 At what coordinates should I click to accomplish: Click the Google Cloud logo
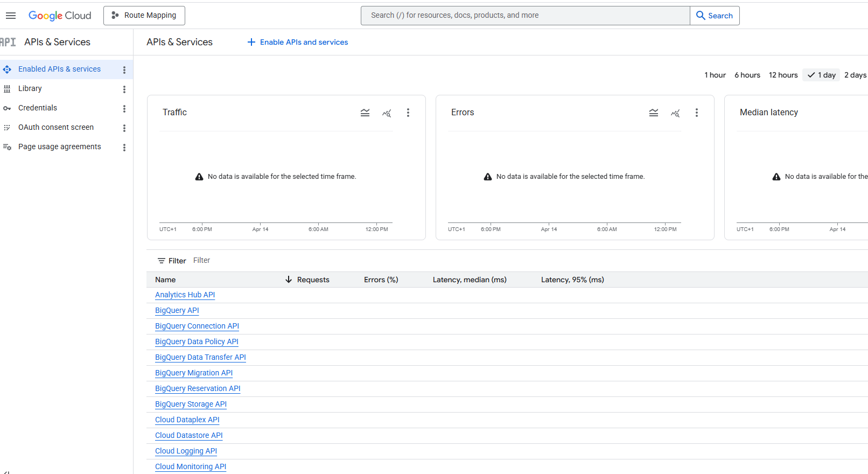coord(60,16)
